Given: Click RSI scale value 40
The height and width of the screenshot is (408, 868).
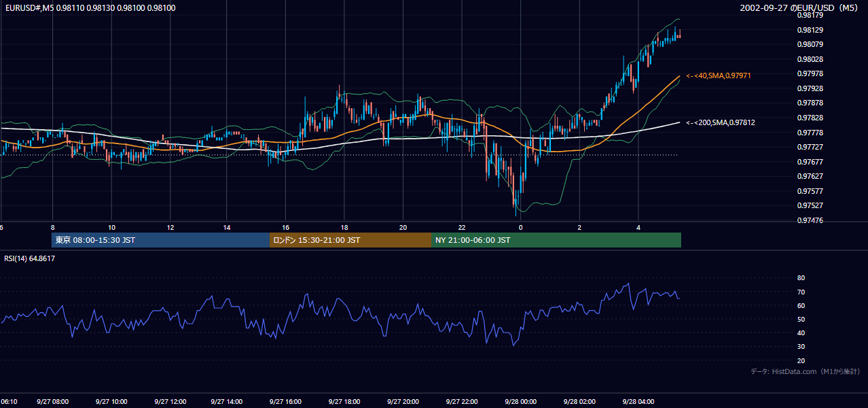Looking at the screenshot, I should click(x=801, y=333).
